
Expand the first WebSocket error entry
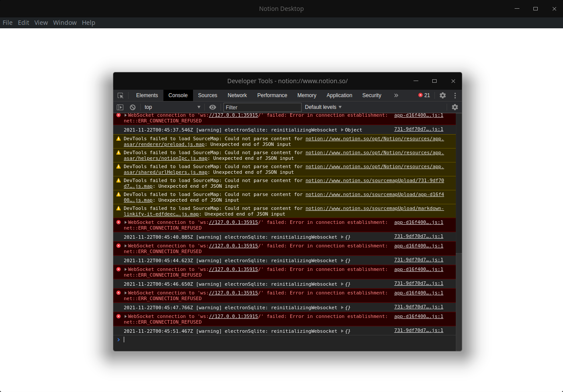125,115
